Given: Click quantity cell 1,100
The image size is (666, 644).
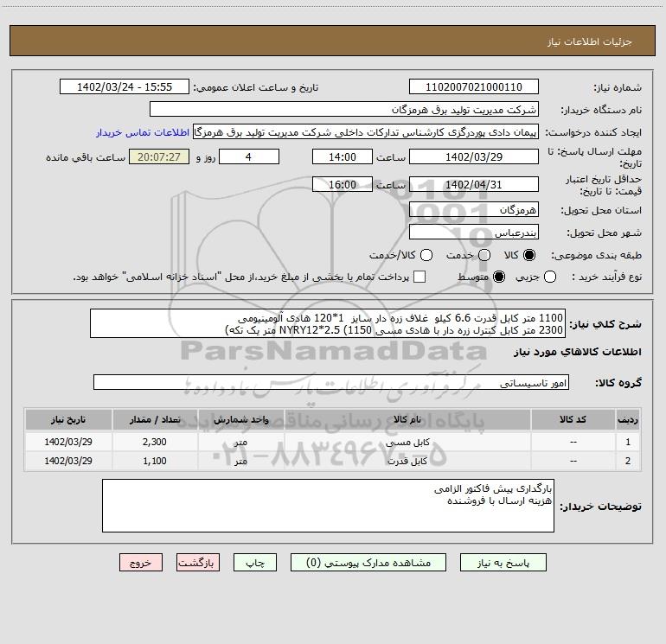Looking at the screenshot, I should [x=155, y=461].
